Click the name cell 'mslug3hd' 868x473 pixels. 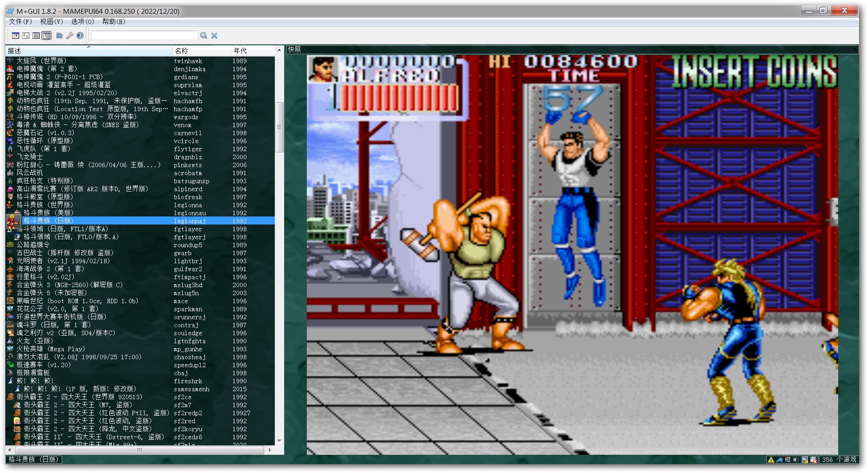(188, 285)
